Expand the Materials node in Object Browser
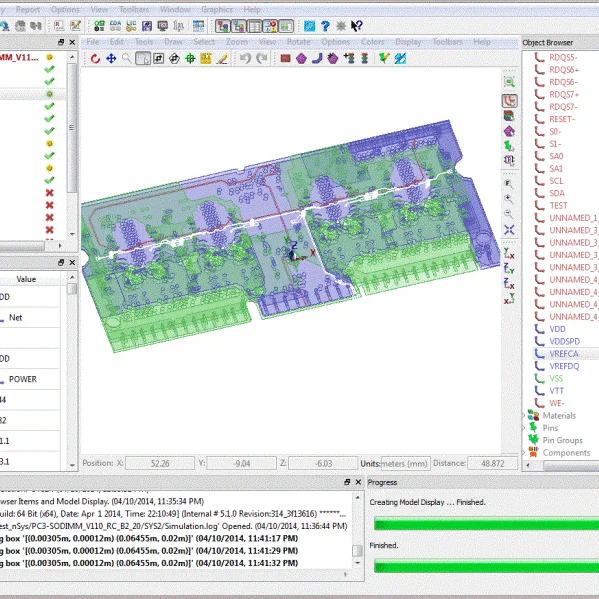 click(x=524, y=415)
